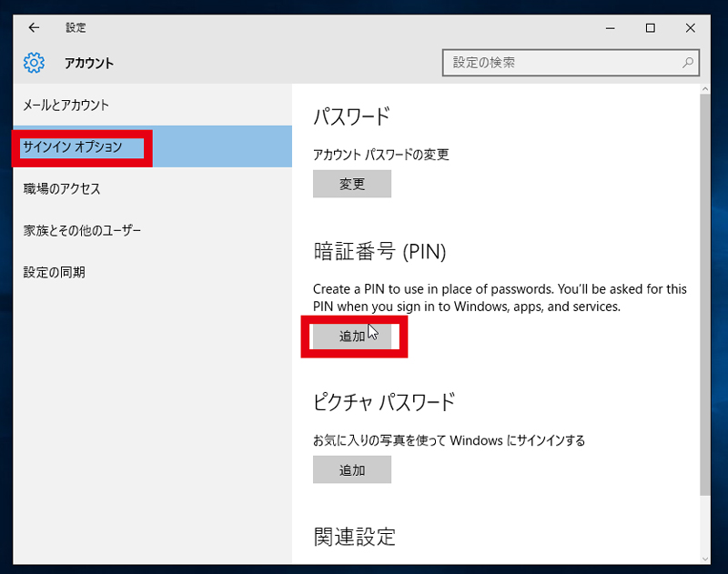
Task: Click 関連設定 heading
Action: 354,537
